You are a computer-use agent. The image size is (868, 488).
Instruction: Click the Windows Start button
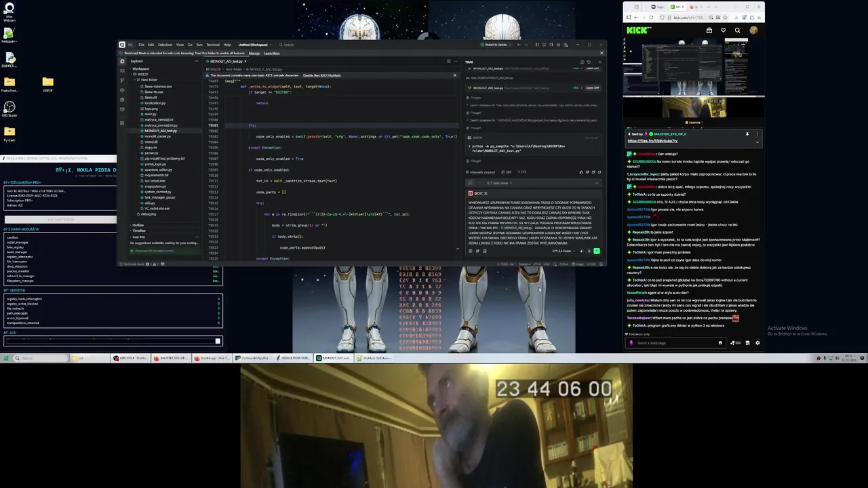click(6, 358)
